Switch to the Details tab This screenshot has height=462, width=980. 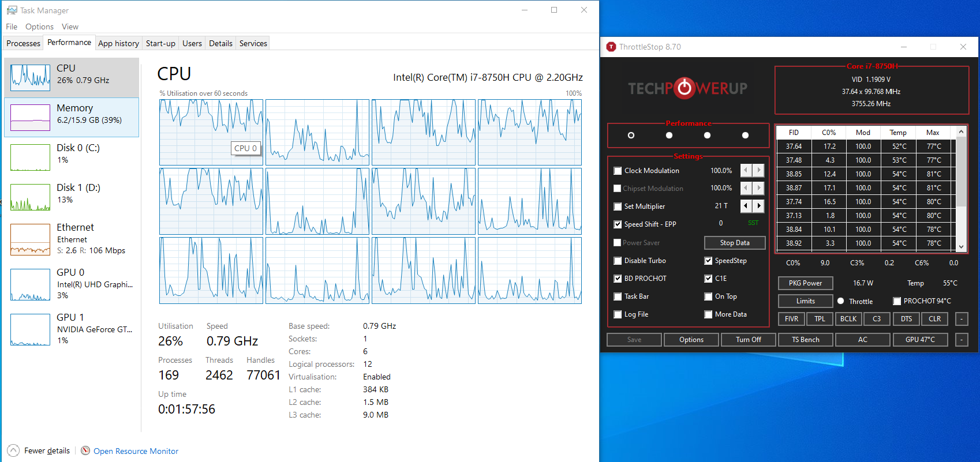point(220,43)
